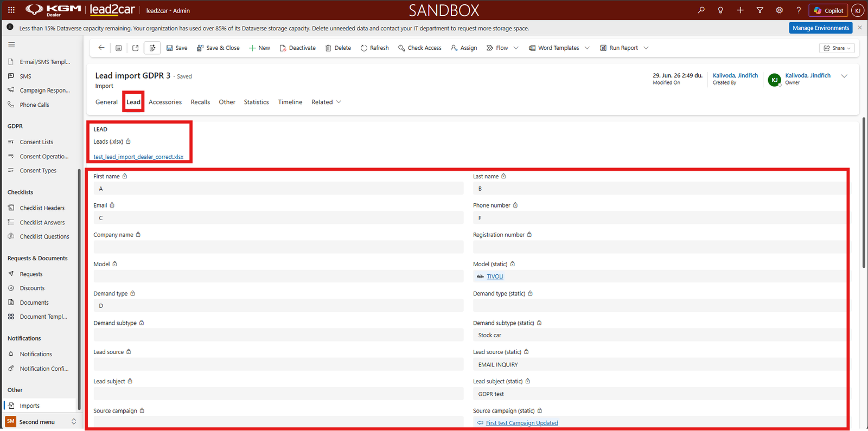Image resolution: width=868 pixels, height=431 pixels.
Task: Open the Statistics tab
Action: [x=256, y=102]
